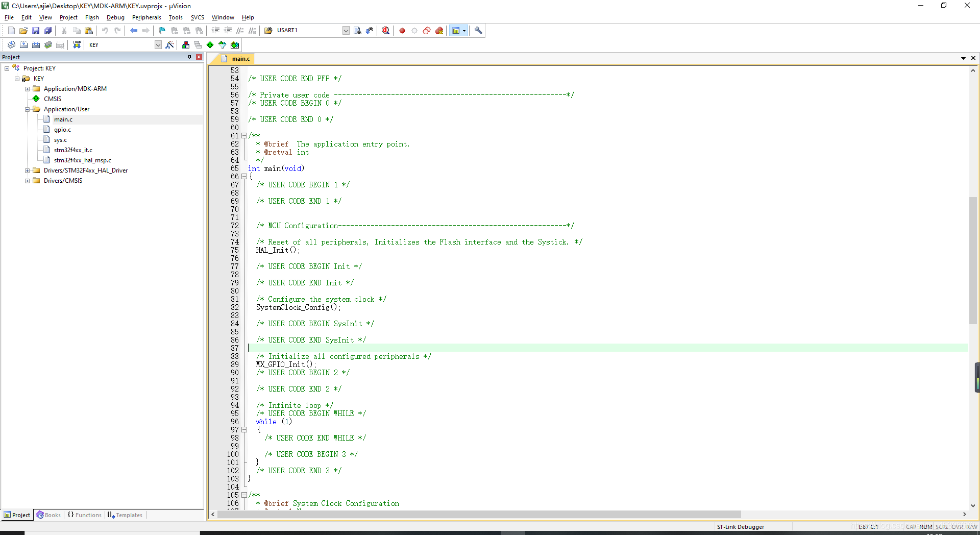Image resolution: width=980 pixels, height=535 pixels.
Task: Select the CMSIS component item
Action: tap(52, 99)
